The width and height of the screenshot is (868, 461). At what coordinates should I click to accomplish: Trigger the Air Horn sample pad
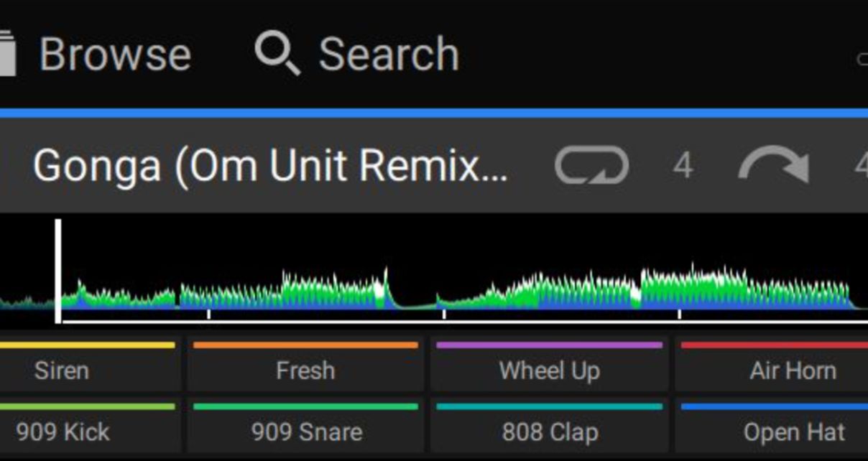tap(772, 365)
